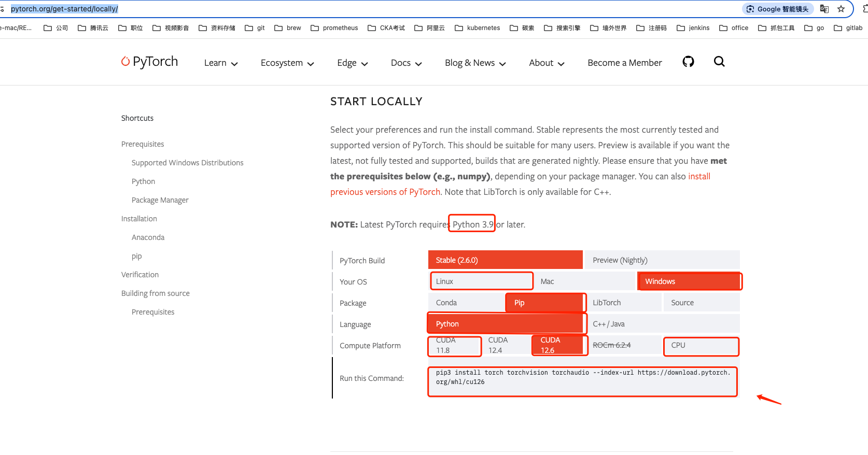Select C++ / Java language option
The image size is (868, 455).
(662, 323)
